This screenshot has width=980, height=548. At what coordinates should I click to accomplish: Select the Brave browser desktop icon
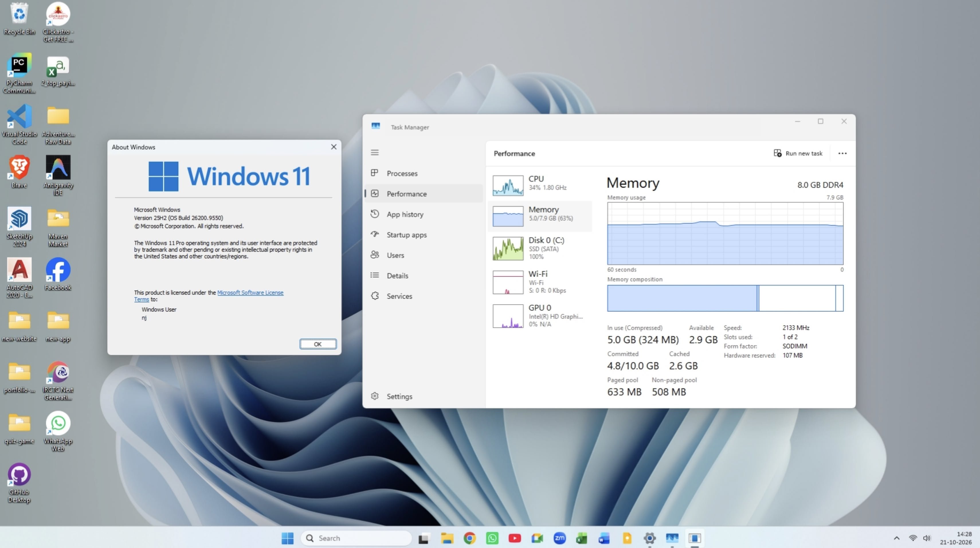pyautogui.click(x=19, y=172)
